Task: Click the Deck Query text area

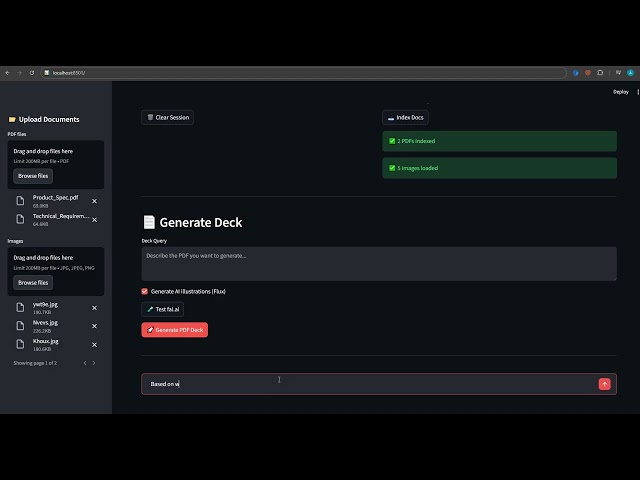Action: coord(379,264)
